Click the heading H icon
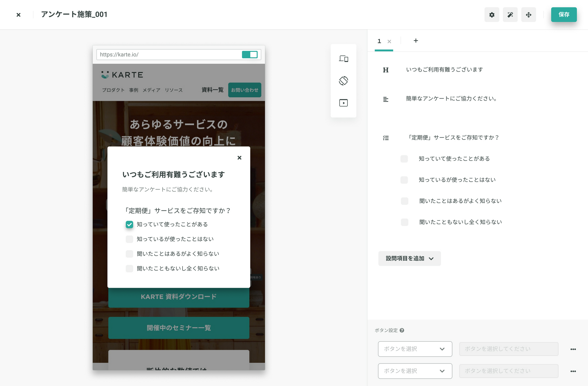This screenshot has width=588, height=386. pyautogui.click(x=386, y=70)
